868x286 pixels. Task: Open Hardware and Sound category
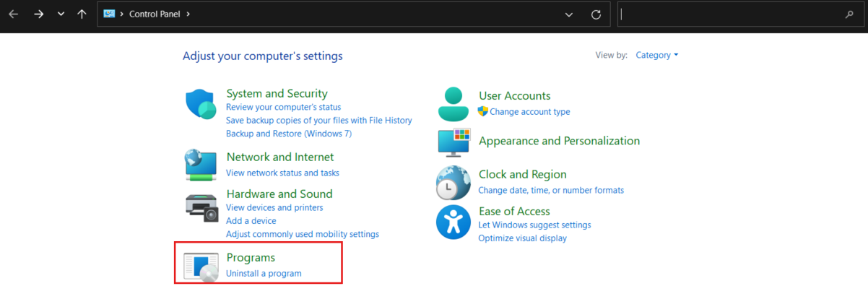click(x=279, y=194)
